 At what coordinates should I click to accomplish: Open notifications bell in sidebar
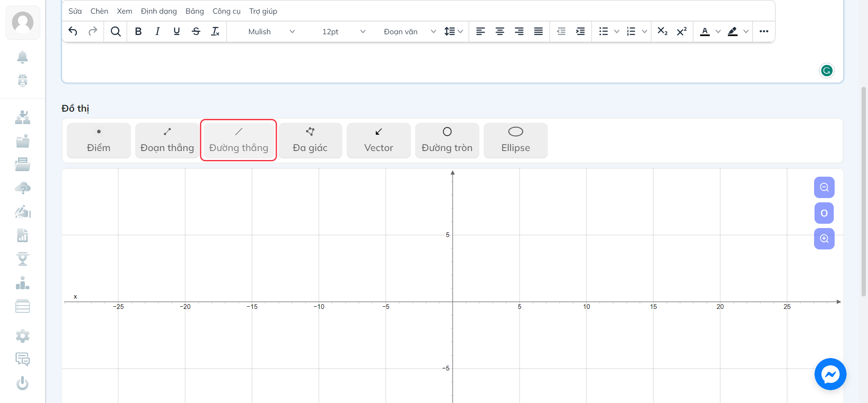[x=23, y=57]
